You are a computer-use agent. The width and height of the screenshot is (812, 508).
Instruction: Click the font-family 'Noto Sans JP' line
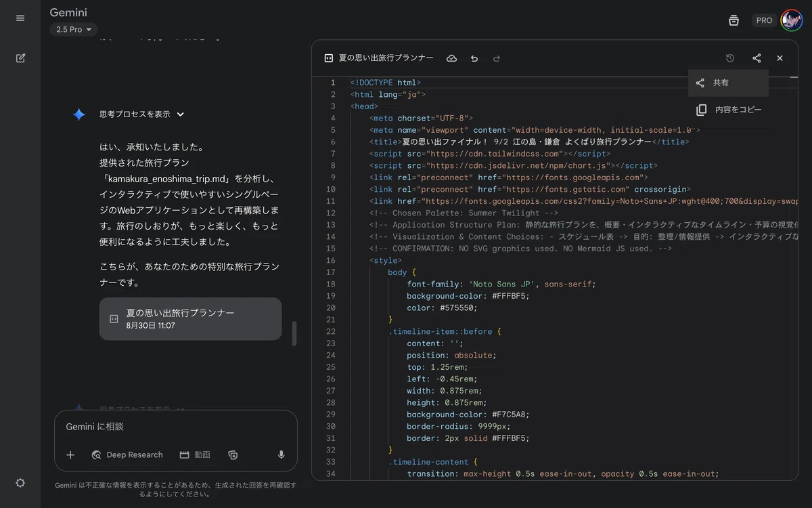click(x=501, y=284)
